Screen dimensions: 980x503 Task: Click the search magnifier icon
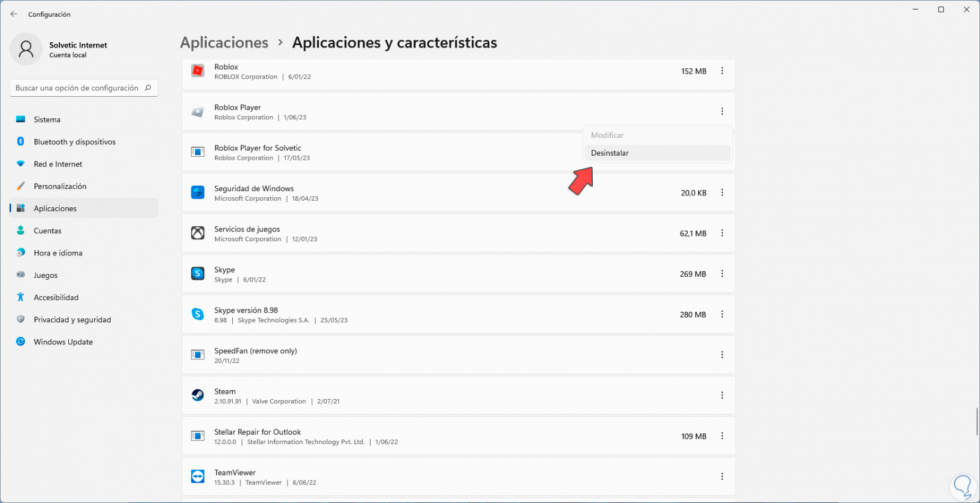tap(148, 88)
